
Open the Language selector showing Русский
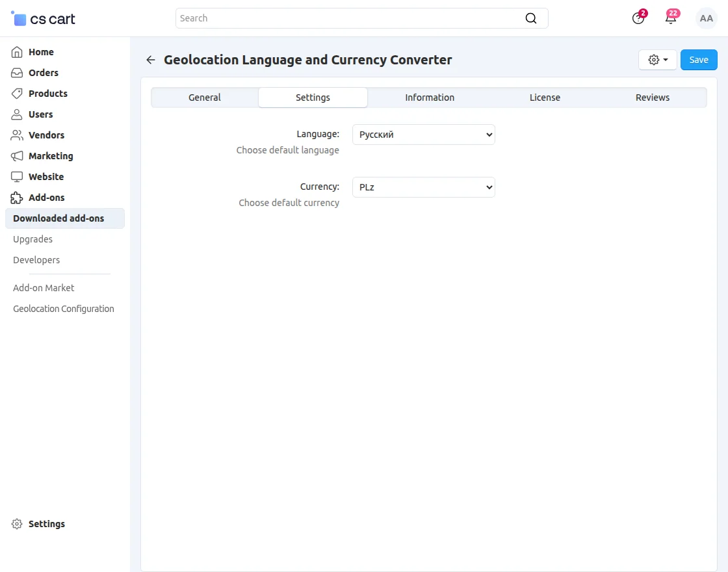pyautogui.click(x=423, y=135)
